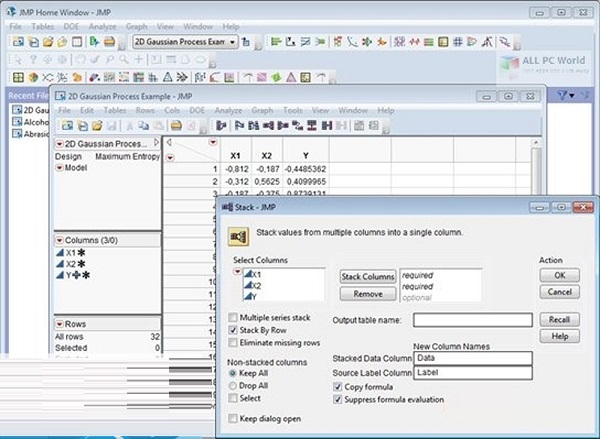Click New Data Table icon in data table window
Viewport: 600px width, 439px height.
pyautogui.click(x=67, y=125)
